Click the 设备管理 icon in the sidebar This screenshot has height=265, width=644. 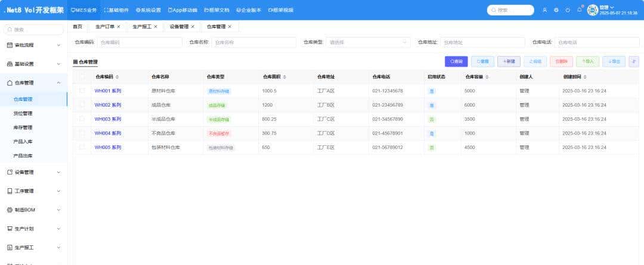(10, 172)
